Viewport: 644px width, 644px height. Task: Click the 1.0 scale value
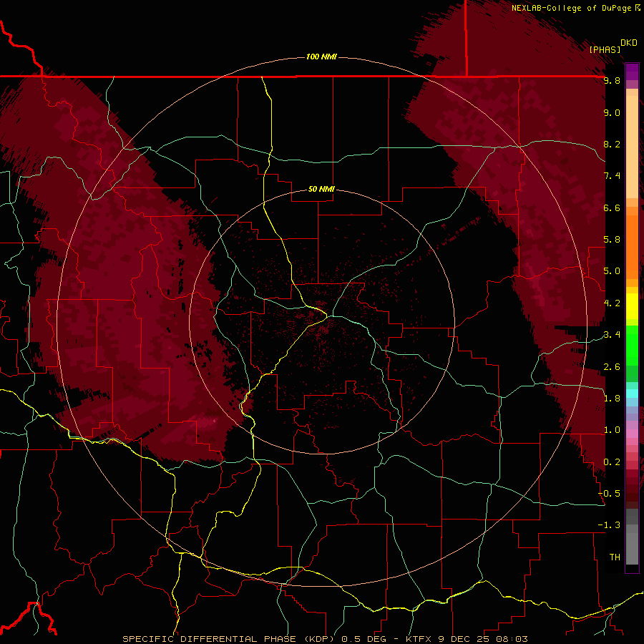pyautogui.click(x=612, y=430)
